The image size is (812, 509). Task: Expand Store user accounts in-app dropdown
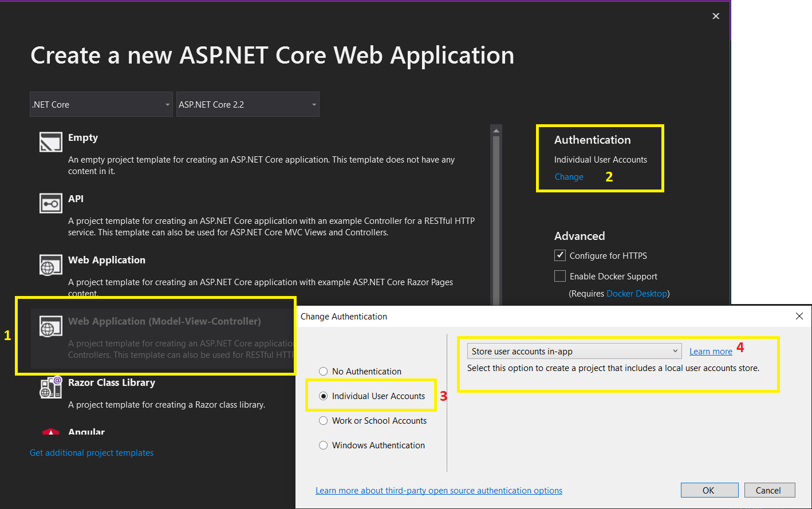pos(574,351)
